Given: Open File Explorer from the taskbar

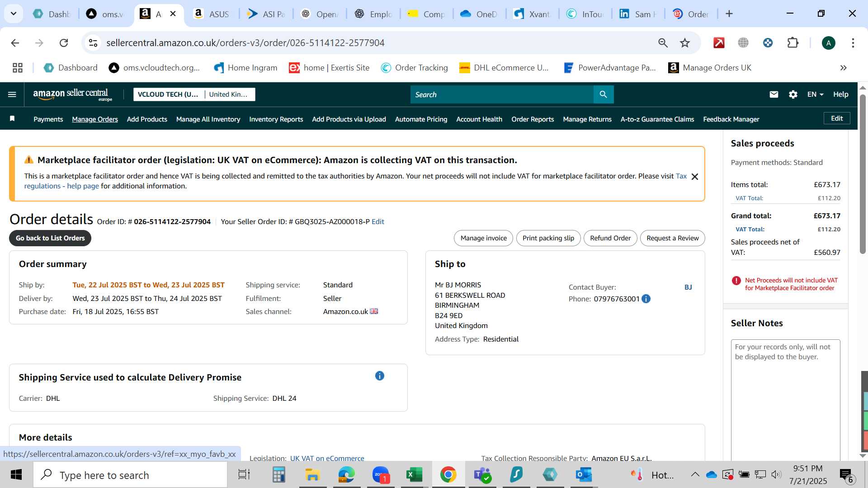Looking at the screenshot, I should (x=312, y=475).
